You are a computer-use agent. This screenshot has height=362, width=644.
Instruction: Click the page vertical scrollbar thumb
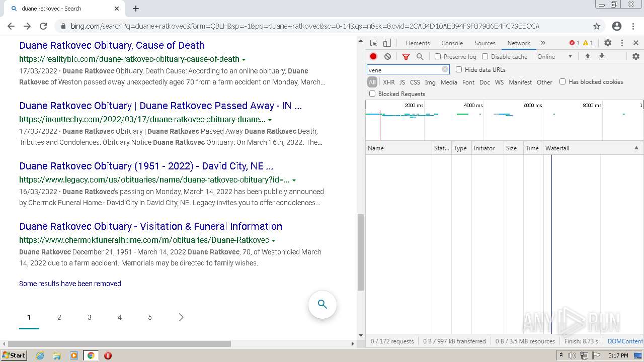[x=360, y=252]
